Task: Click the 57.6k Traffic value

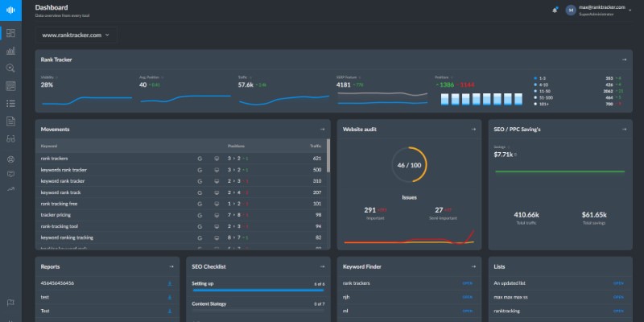Action: pos(246,85)
